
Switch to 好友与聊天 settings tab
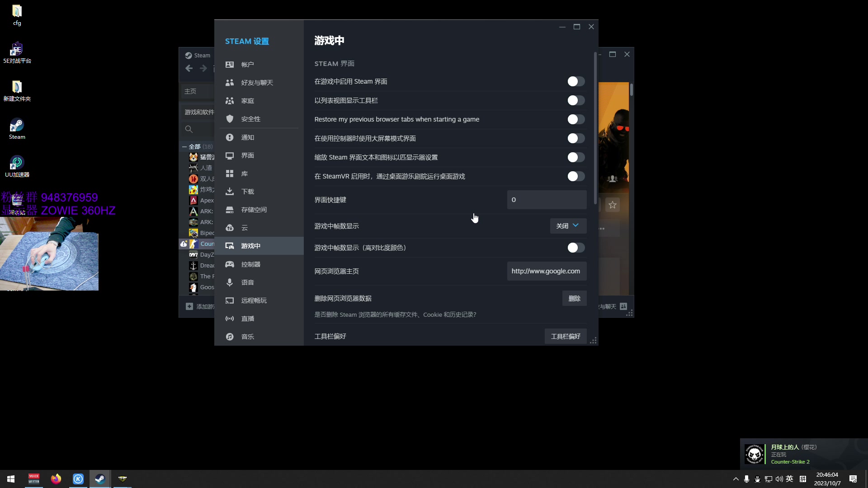tap(259, 83)
